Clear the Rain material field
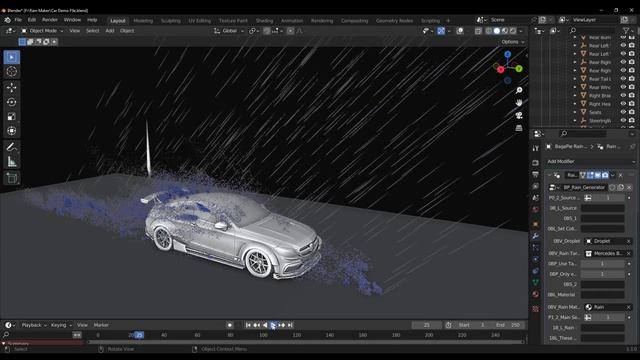Screen dimensions: 640x360 pos(629,307)
